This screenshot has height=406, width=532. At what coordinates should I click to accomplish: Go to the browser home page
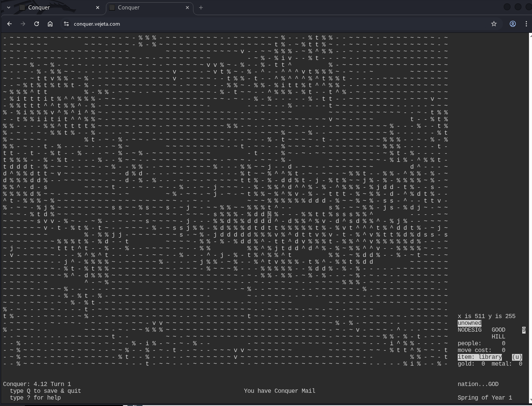click(50, 24)
